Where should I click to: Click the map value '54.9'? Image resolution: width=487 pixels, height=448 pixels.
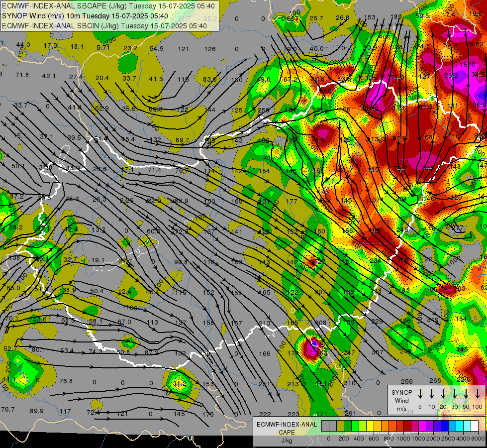click(157, 48)
